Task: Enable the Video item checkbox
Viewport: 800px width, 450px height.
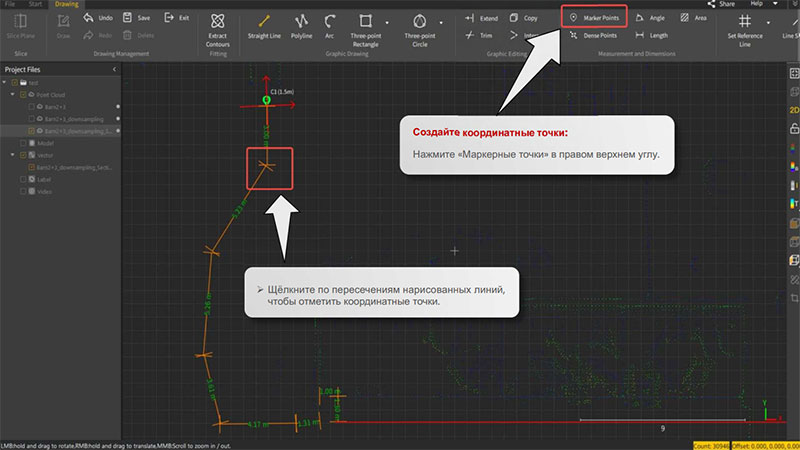Action: (x=23, y=191)
